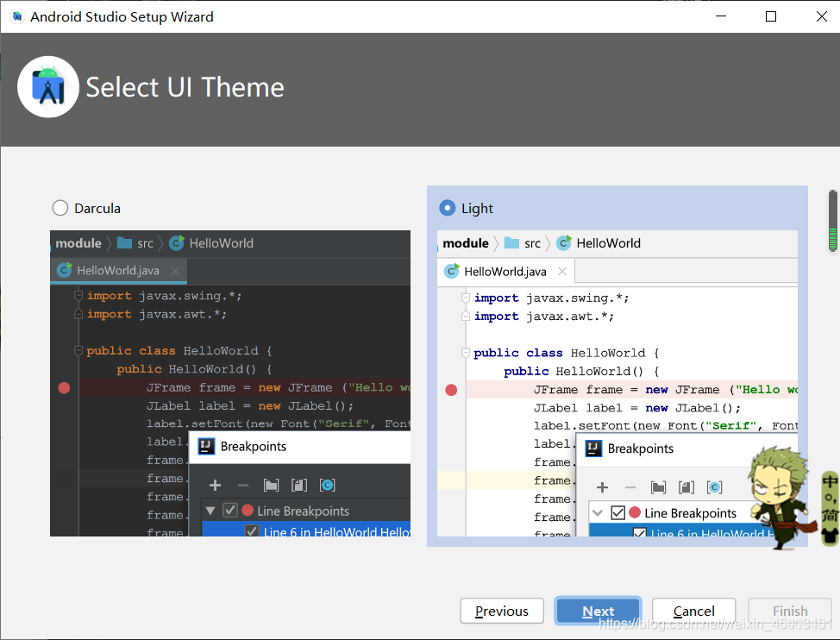Viewport: 840px width, 640px height.
Task: Click fold marker beside 'import javax.swing' in Darcula
Action: click(78, 296)
